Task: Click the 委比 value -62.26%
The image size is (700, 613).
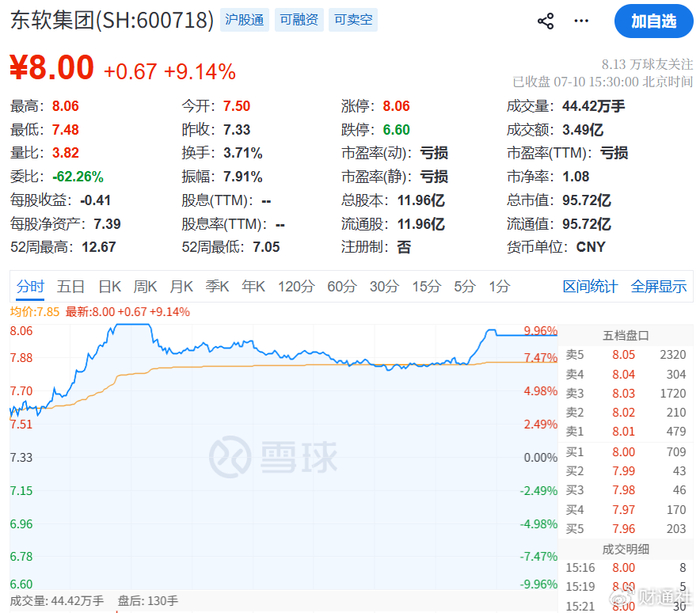Action: [78, 177]
